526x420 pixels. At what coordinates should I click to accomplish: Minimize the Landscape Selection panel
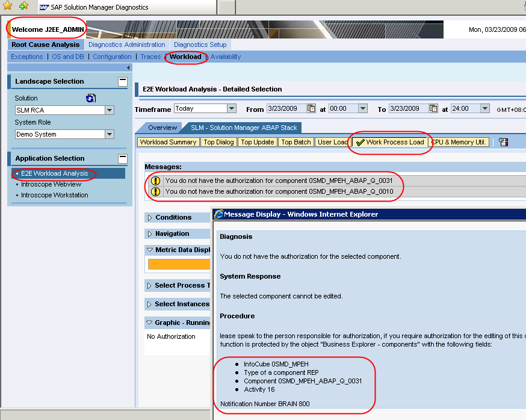[x=123, y=81]
